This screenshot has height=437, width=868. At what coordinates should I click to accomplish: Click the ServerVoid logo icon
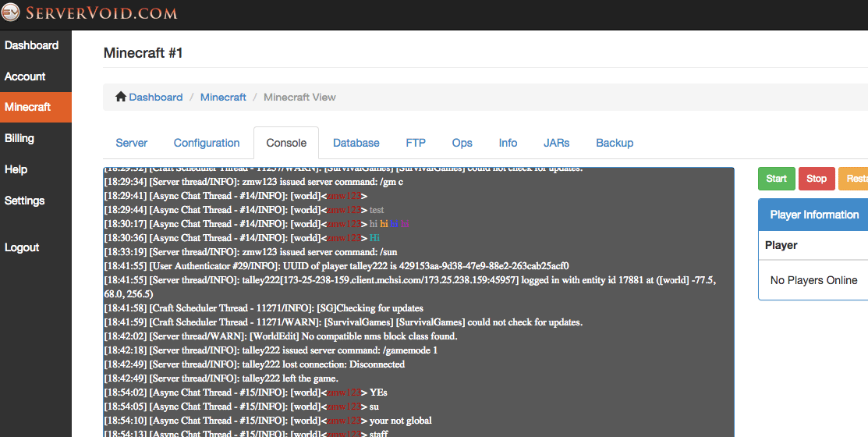pos(11,13)
